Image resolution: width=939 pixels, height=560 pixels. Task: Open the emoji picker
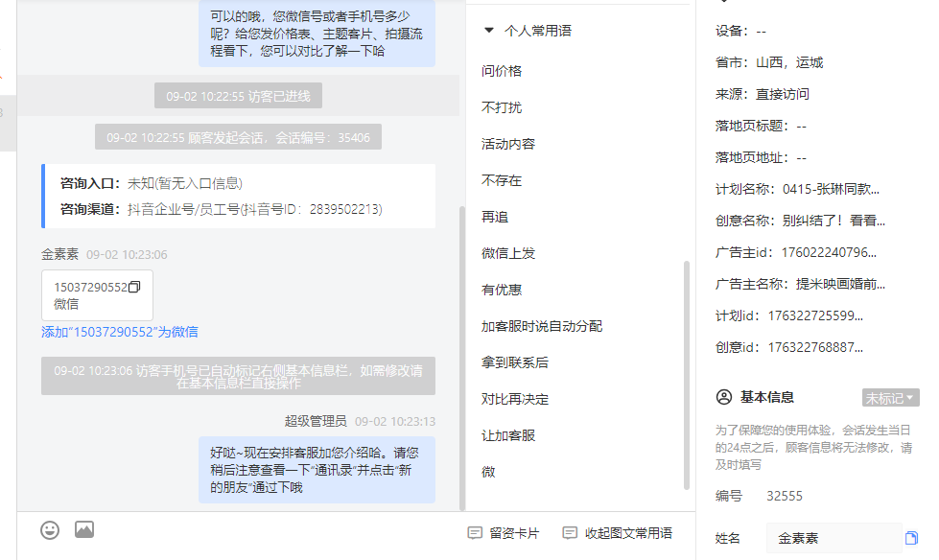pyautogui.click(x=50, y=530)
